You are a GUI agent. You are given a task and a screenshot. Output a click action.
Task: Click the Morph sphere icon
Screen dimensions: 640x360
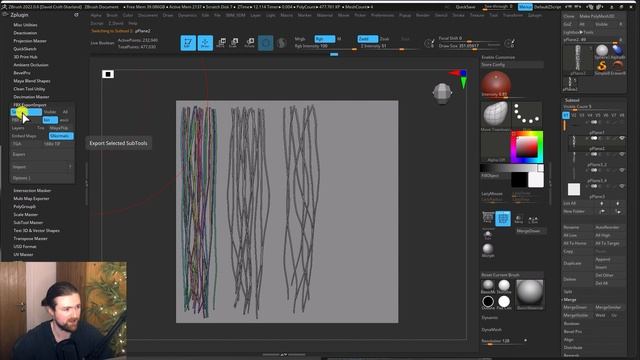click(x=488, y=250)
